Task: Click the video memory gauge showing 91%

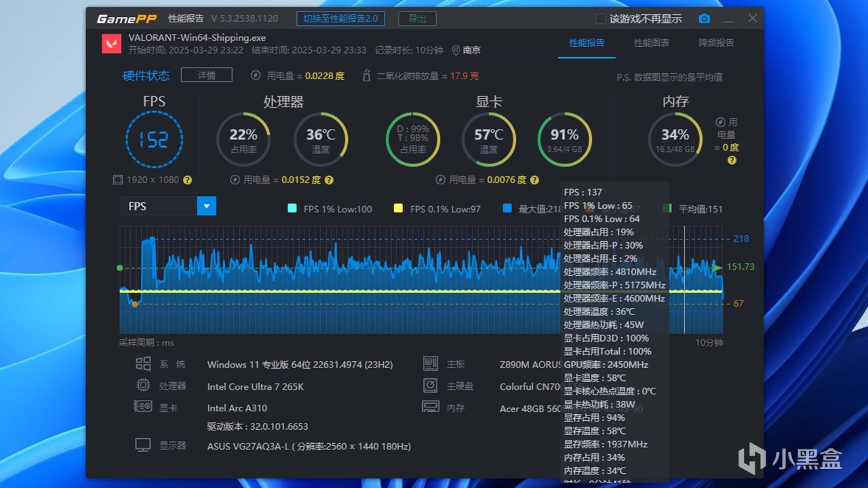Action: point(565,140)
